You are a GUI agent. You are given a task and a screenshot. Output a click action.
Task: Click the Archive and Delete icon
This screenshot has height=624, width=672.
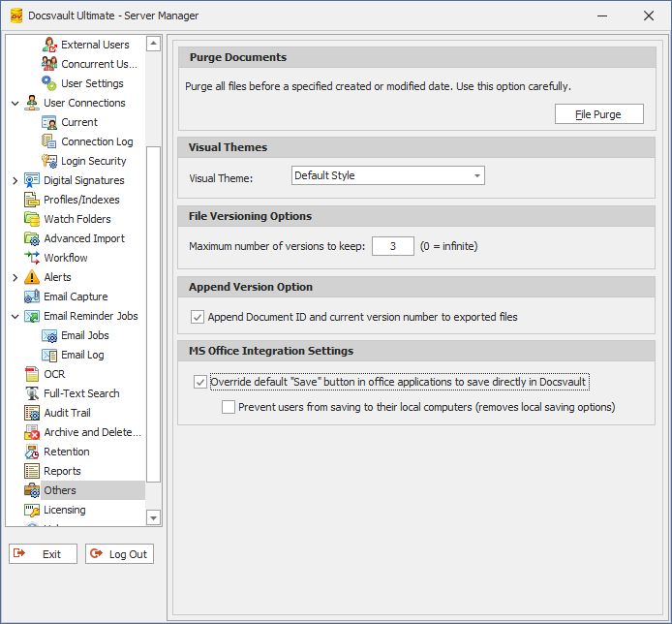click(x=32, y=432)
